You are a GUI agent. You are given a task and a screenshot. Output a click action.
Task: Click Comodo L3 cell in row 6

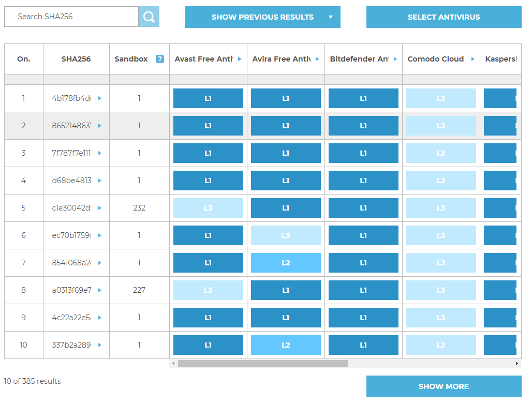coord(441,235)
